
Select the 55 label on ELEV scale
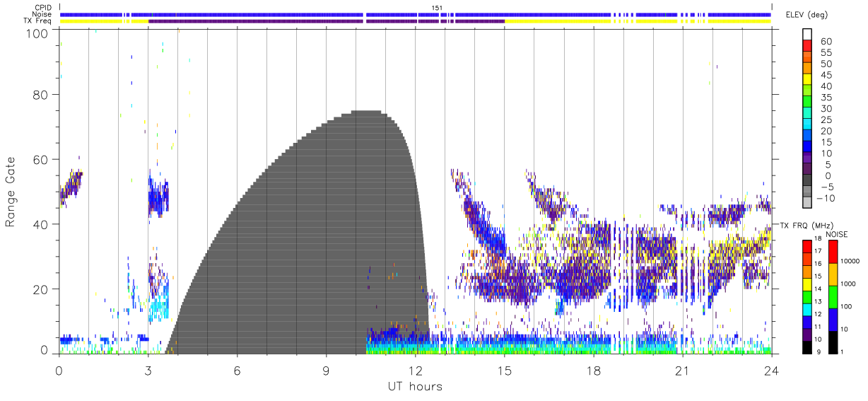[826, 53]
